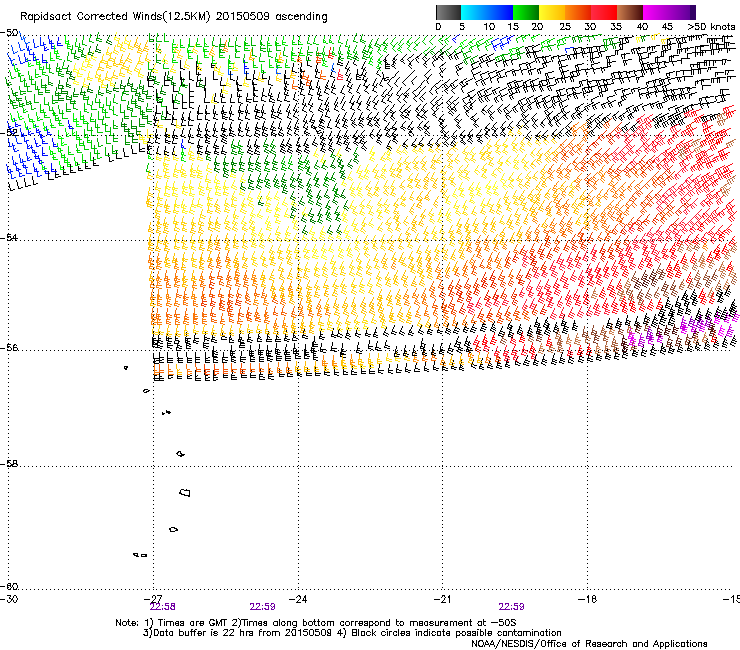Click the tiny island outline just below -56
Screen dimensions: 740x650
pos(126,367)
